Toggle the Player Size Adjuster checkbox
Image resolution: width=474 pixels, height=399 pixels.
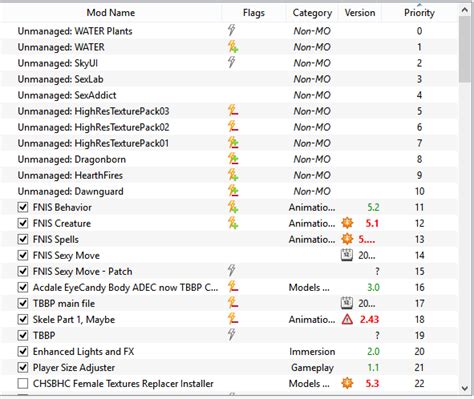pyautogui.click(x=23, y=367)
